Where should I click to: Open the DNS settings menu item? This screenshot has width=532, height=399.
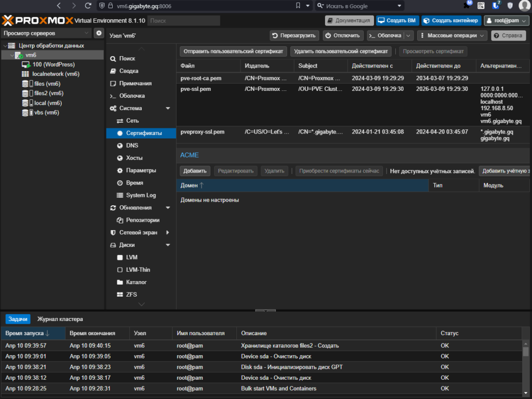132,145
